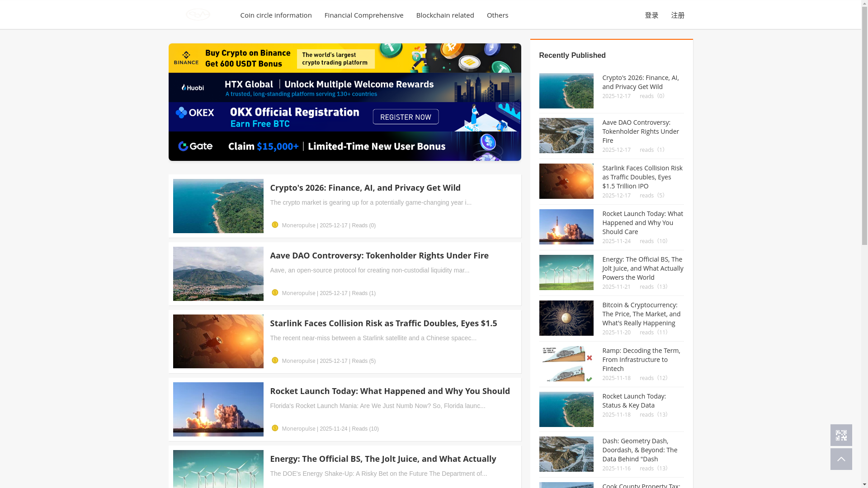The width and height of the screenshot is (868, 488).
Task: Click sidebar thumbnail for Status & Key Data article
Action: (x=566, y=409)
